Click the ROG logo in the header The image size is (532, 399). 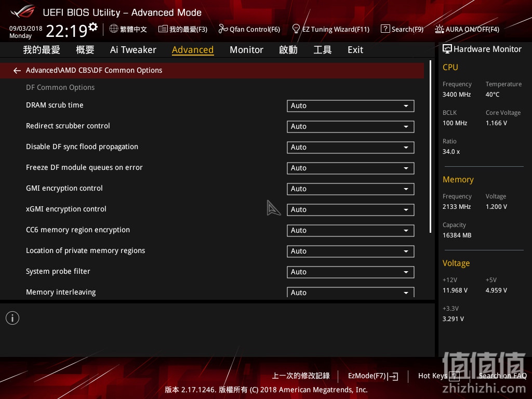[x=23, y=11]
